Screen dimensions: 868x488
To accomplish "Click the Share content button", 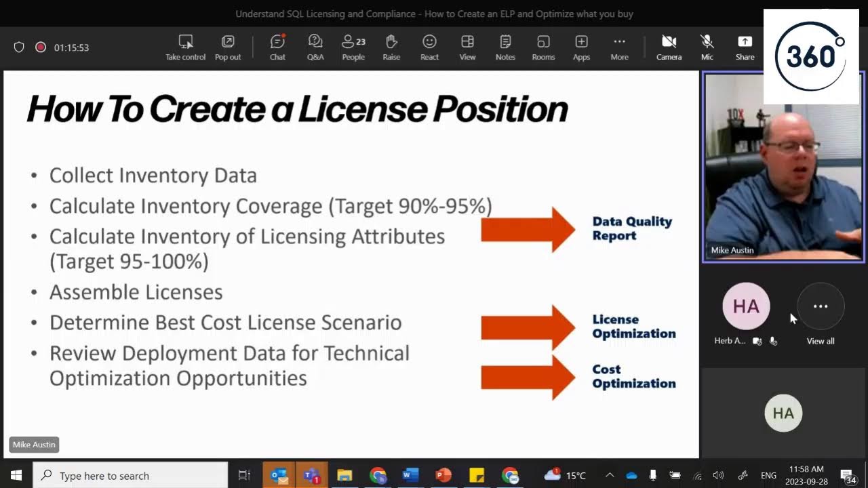I will click(x=745, y=47).
